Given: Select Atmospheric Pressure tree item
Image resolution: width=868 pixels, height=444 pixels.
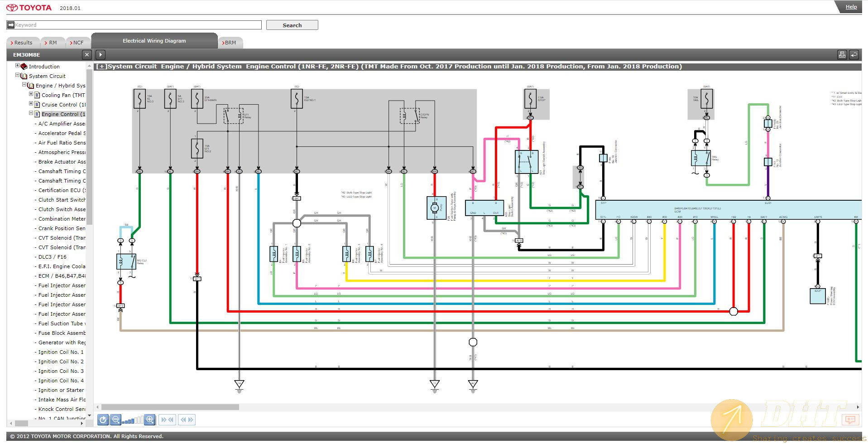Looking at the screenshot, I should pos(62,152).
